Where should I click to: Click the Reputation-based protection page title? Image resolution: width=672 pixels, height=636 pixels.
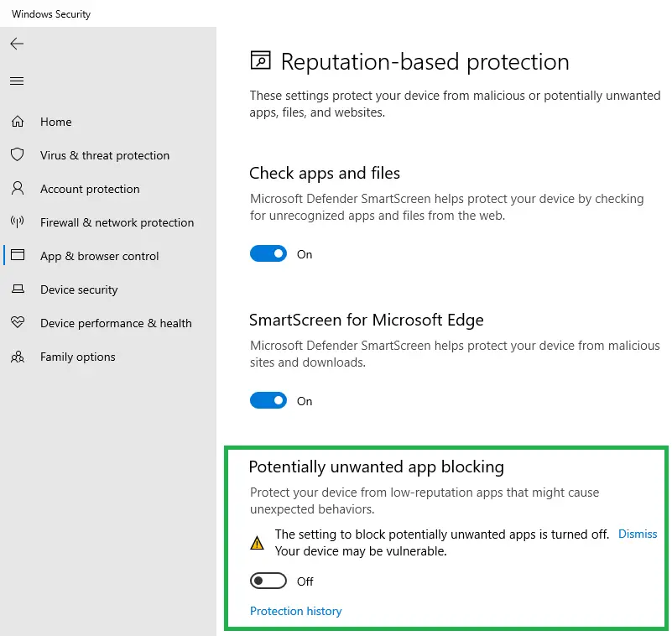coord(425,62)
